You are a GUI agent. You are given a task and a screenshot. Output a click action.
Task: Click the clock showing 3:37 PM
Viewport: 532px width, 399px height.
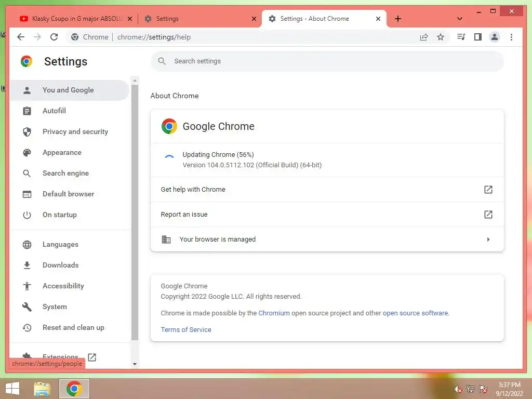[x=509, y=385]
